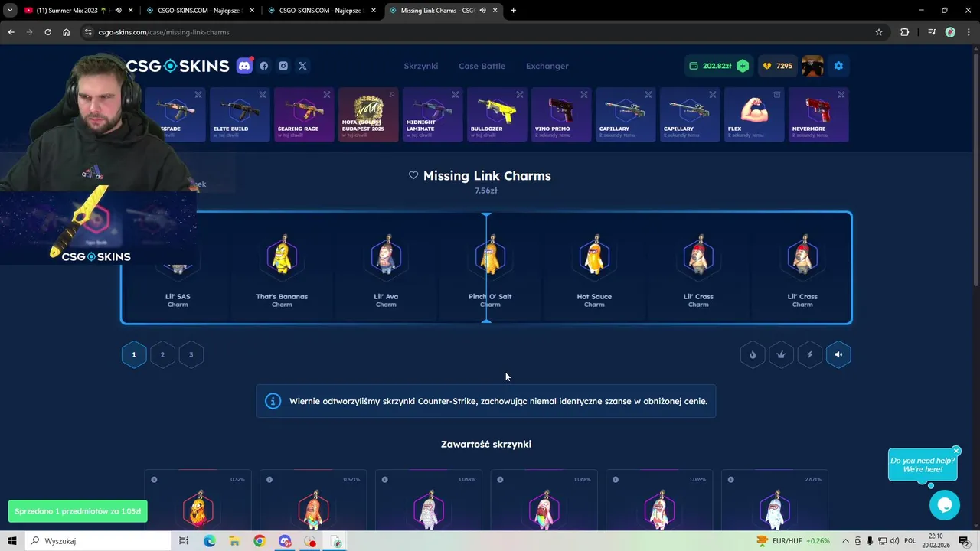Click the info icon in the notice banner
980x551 pixels.
coord(273,401)
